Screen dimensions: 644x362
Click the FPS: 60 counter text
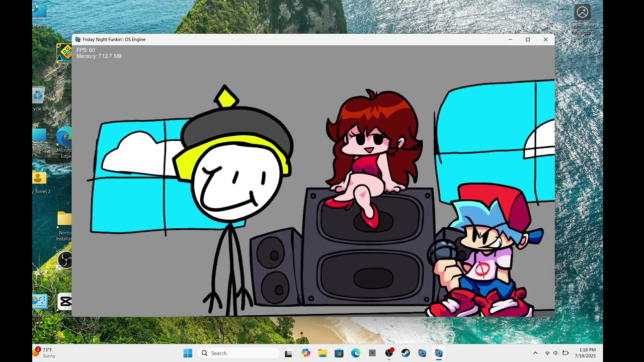86,50
